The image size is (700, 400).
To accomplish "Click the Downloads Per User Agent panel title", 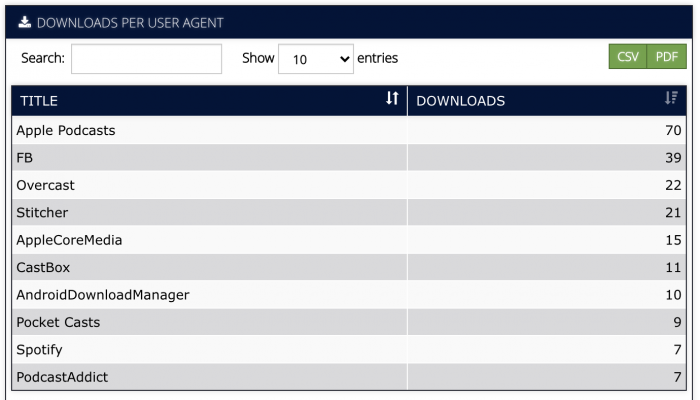I will point(130,23).
